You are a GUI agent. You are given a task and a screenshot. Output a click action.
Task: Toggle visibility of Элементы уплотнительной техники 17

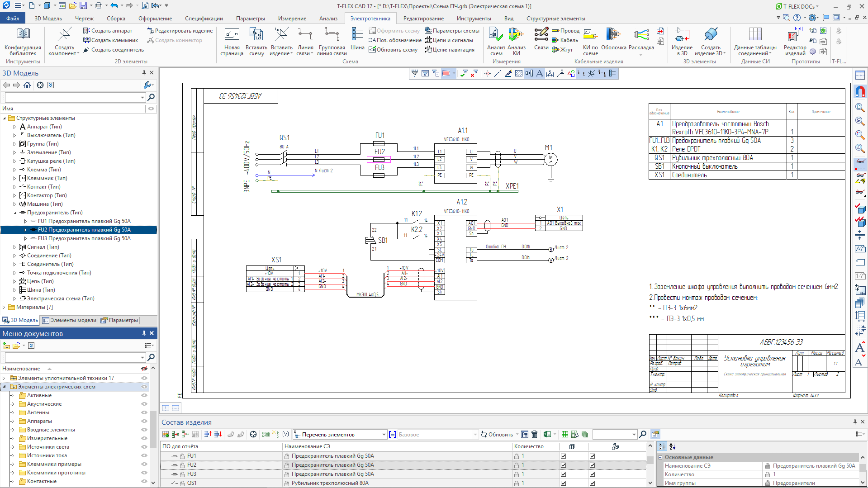[x=144, y=378]
